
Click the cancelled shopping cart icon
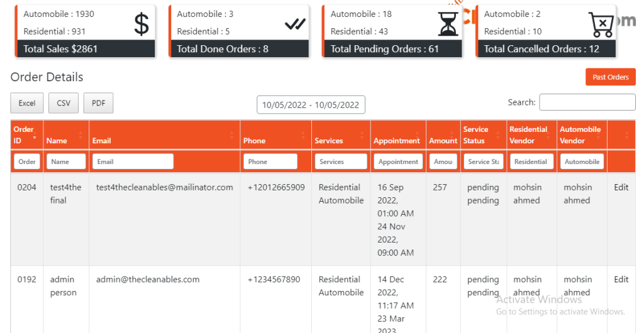tap(601, 25)
